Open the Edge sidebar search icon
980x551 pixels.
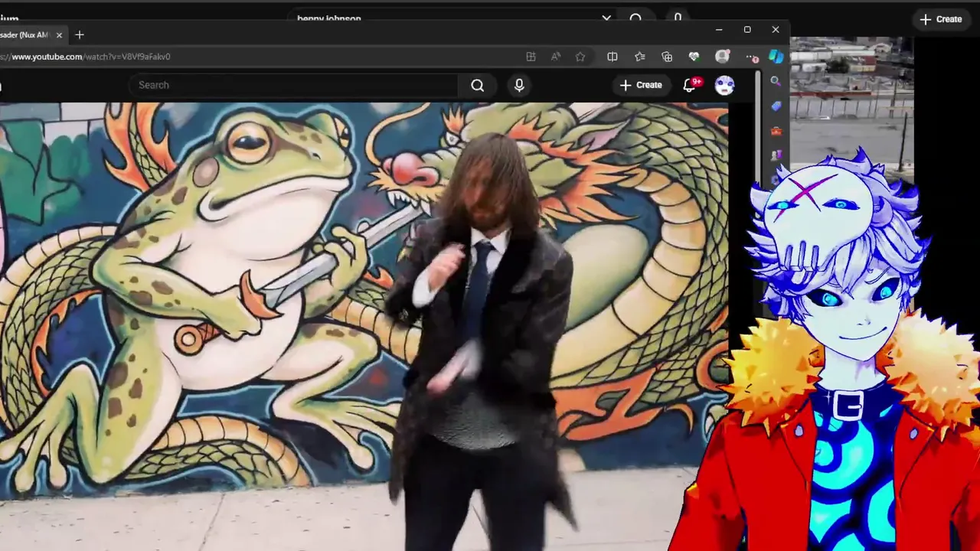776,82
